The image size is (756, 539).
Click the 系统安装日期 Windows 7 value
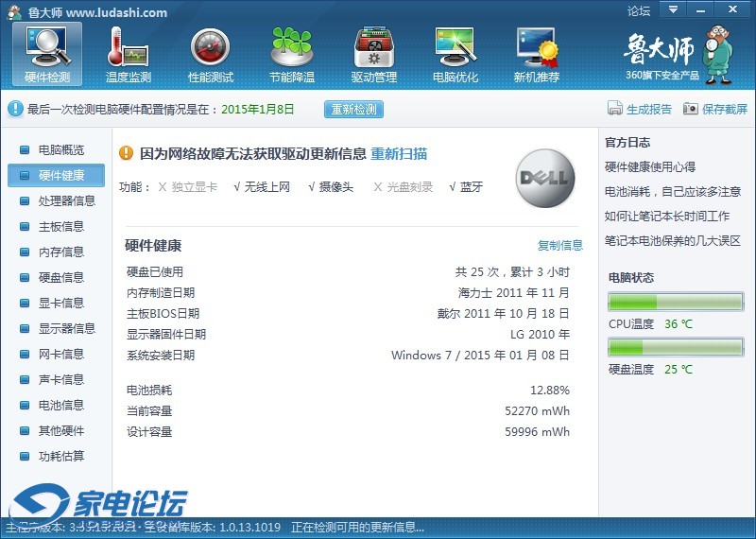[480, 356]
